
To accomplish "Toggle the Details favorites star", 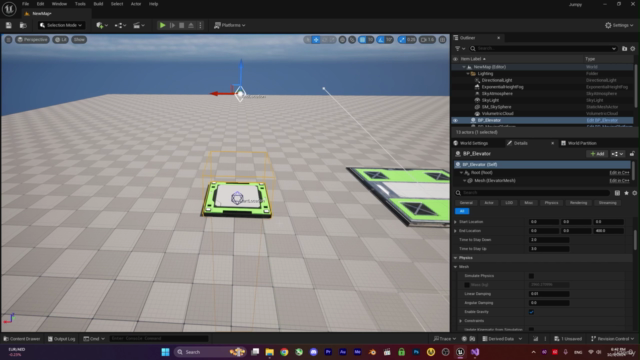I will point(626,193).
